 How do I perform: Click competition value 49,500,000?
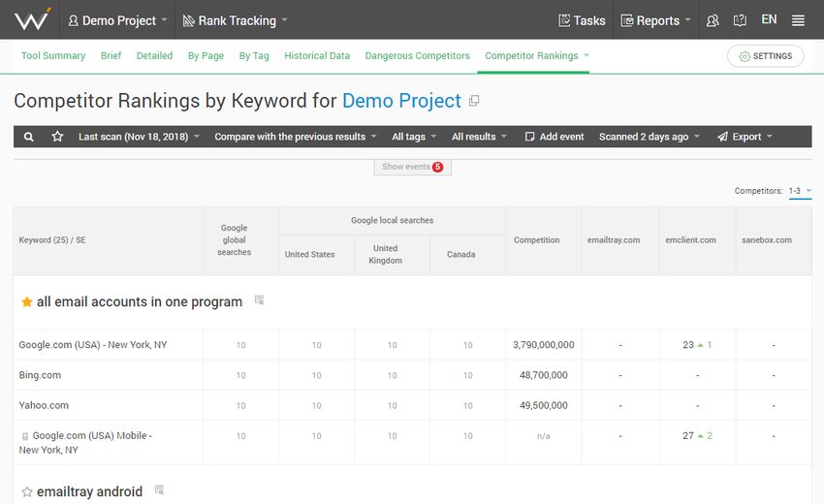pos(544,406)
